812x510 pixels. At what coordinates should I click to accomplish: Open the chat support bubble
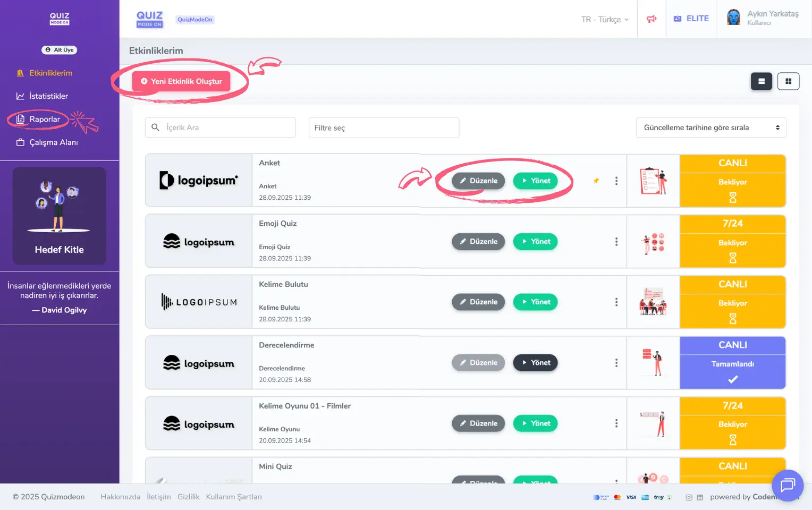(x=787, y=486)
